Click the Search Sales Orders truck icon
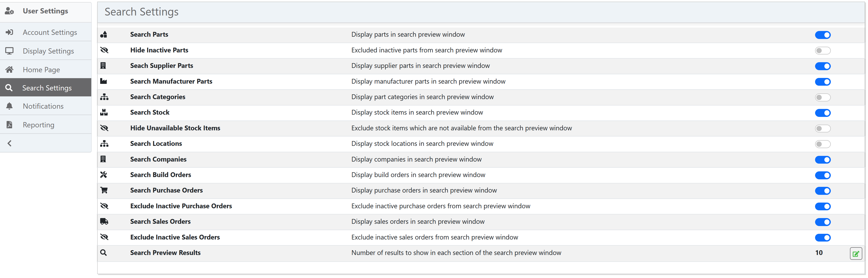This screenshot has height=278, width=868. tap(104, 221)
